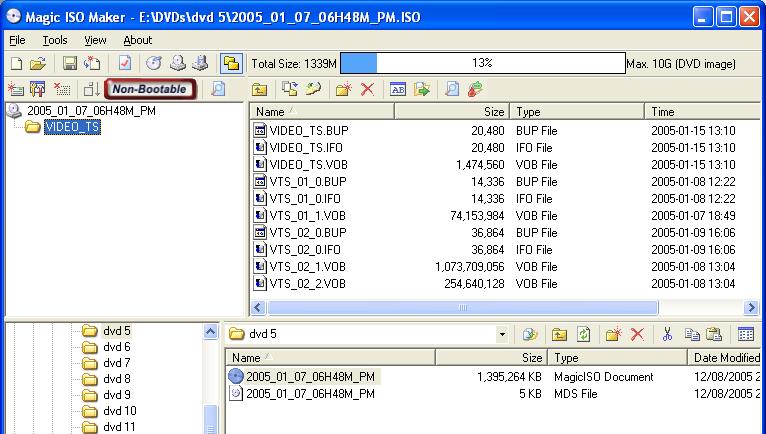Screen dimensions: 766x434
Task: Cut the selected local file with scissors
Action: tap(667, 334)
